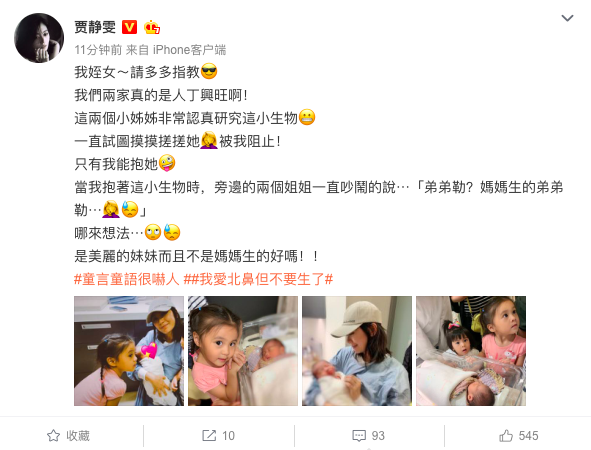Click the 贾静雯 username link
The image size is (591, 450).
pyautogui.click(x=95, y=27)
